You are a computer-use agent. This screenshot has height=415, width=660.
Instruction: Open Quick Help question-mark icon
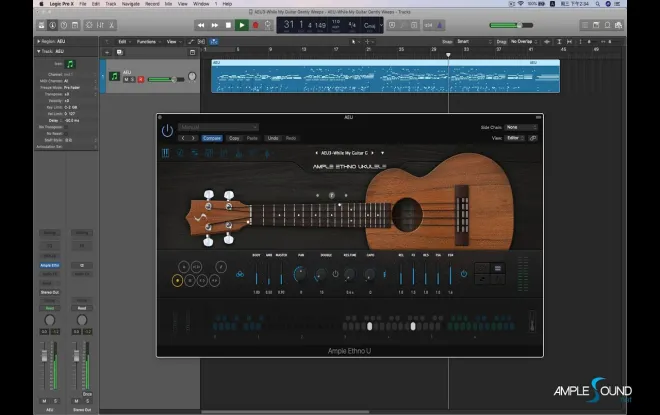pos(64,25)
